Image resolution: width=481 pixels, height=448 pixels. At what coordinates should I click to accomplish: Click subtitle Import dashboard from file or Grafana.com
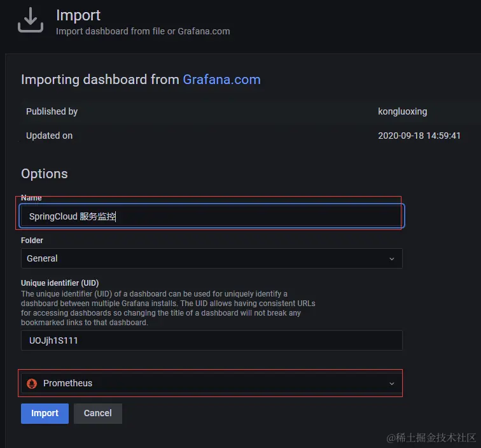pyautogui.click(x=143, y=31)
